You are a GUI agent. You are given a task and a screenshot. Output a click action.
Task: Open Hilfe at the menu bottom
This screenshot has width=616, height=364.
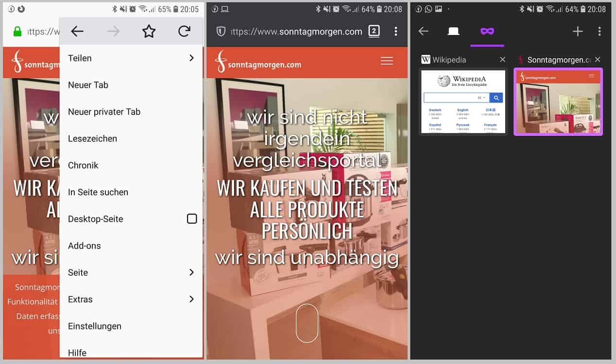(131, 350)
